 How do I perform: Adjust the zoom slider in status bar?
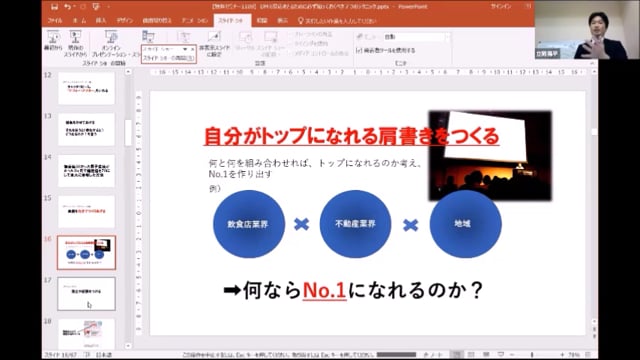pos(532,355)
